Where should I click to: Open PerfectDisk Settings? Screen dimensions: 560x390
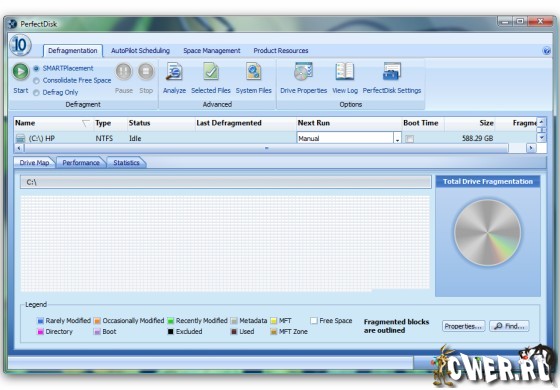[x=392, y=71]
